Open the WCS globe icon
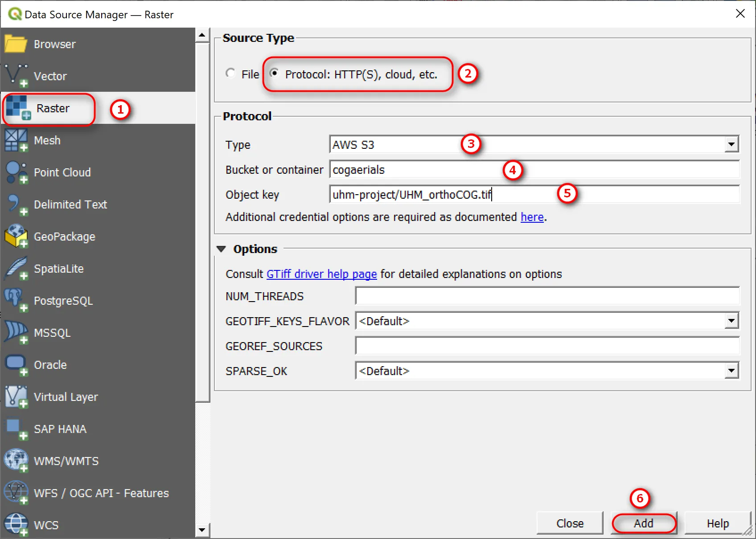Screen dimensions: 756x539 [x=16, y=525]
